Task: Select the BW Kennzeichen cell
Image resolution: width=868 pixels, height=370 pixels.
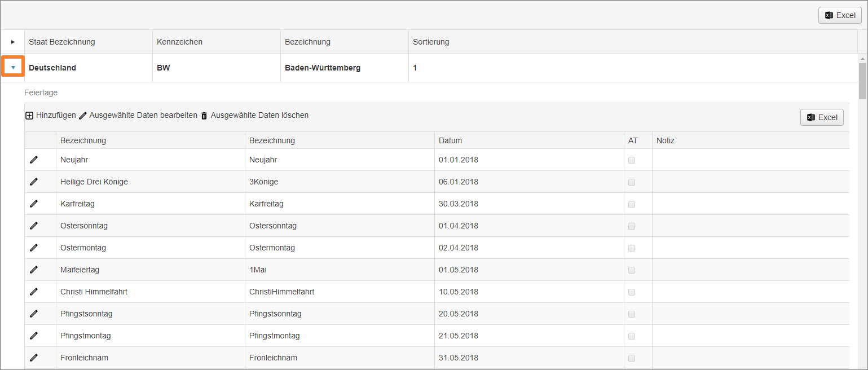Action: (217, 68)
